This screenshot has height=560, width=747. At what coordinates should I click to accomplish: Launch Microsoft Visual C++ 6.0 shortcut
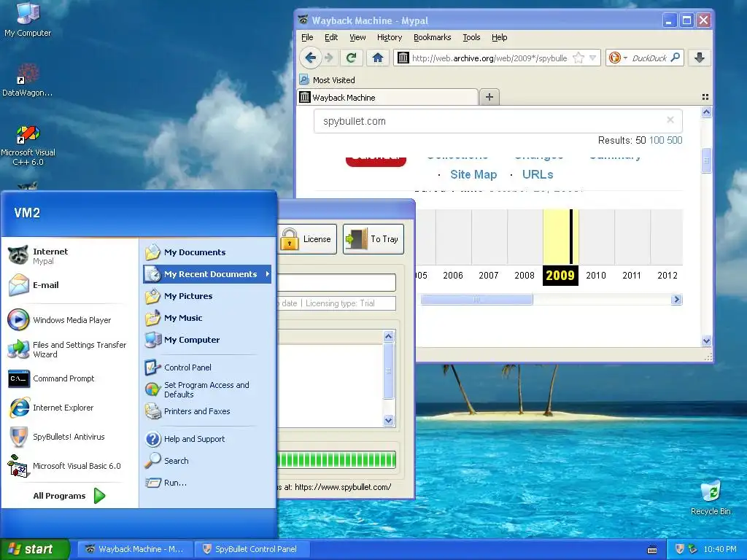tap(28, 145)
